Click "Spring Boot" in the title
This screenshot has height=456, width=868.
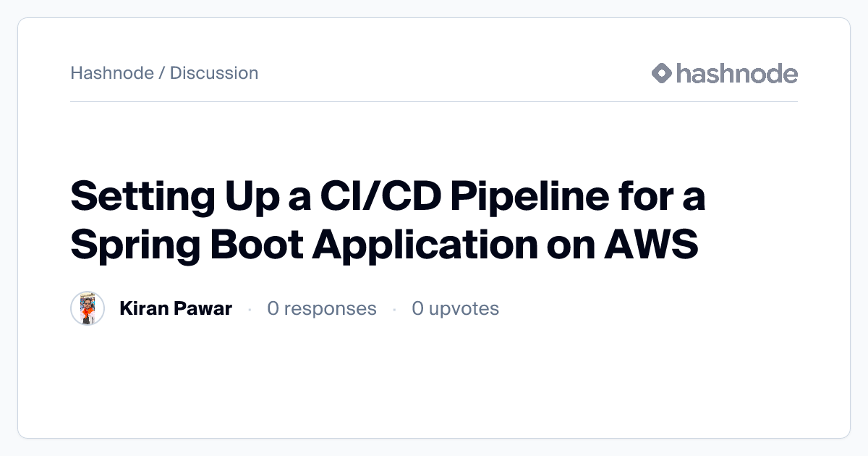[184, 245]
